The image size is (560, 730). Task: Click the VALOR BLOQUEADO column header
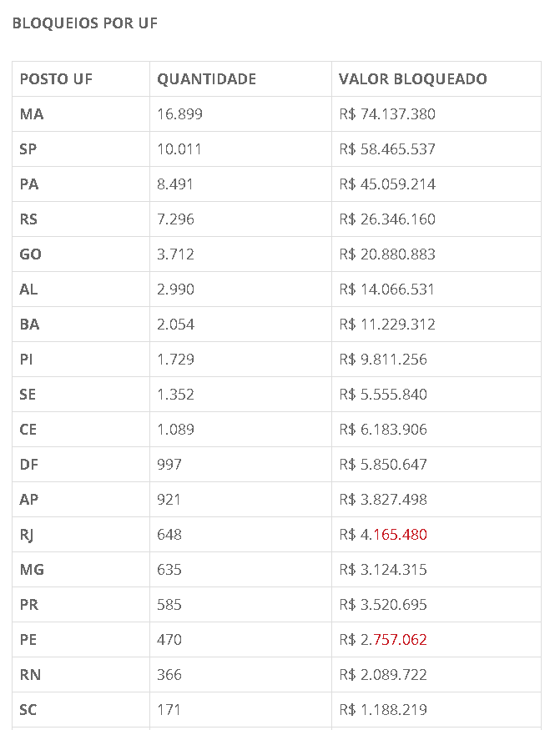point(412,79)
